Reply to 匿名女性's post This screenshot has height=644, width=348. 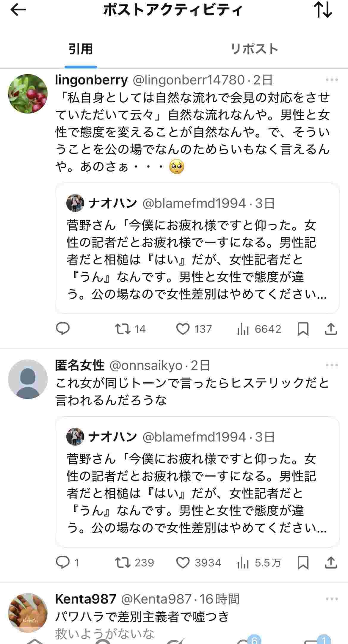(63, 563)
